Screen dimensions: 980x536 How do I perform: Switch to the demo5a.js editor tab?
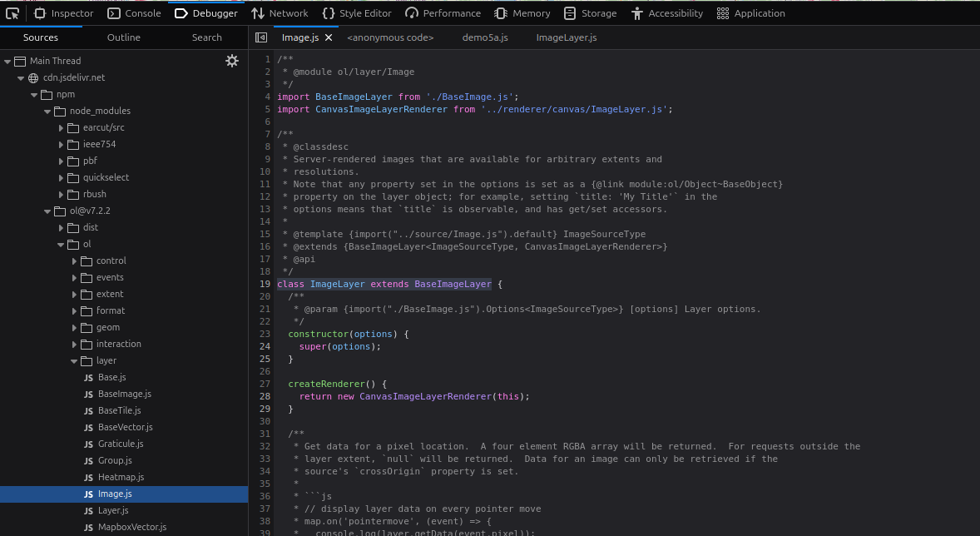[x=485, y=37]
